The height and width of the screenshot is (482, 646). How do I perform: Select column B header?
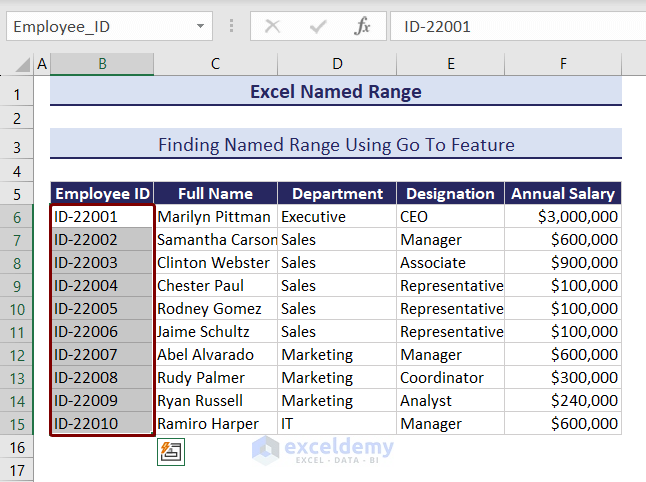click(x=102, y=64)
